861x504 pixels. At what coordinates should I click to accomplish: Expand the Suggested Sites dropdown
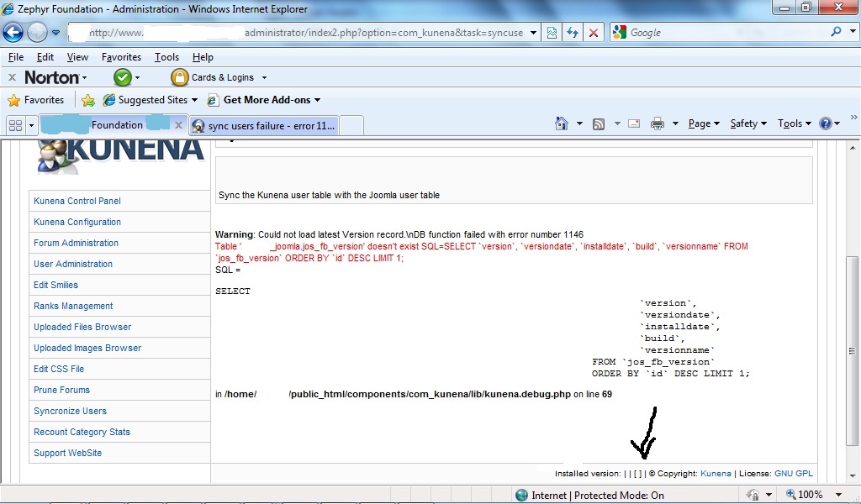pos(194,100)
